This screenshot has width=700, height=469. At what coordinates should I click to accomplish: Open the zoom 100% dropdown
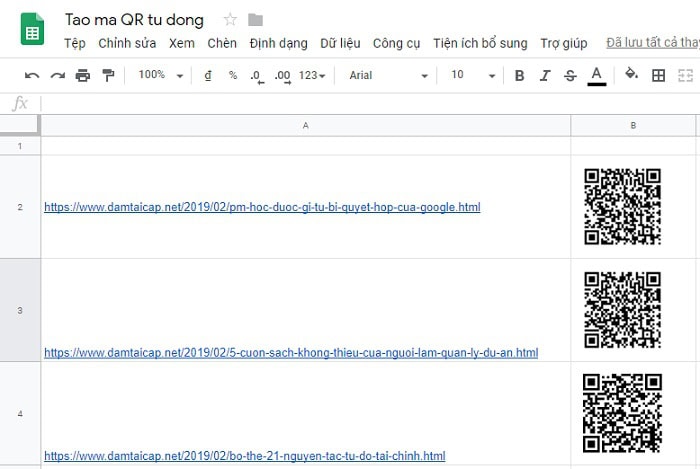(x=161, y=75)
